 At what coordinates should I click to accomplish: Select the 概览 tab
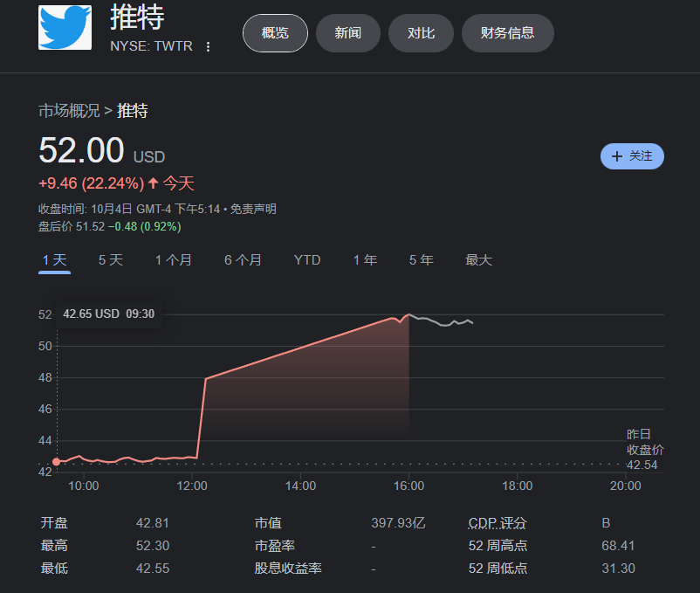pos(275,33)
